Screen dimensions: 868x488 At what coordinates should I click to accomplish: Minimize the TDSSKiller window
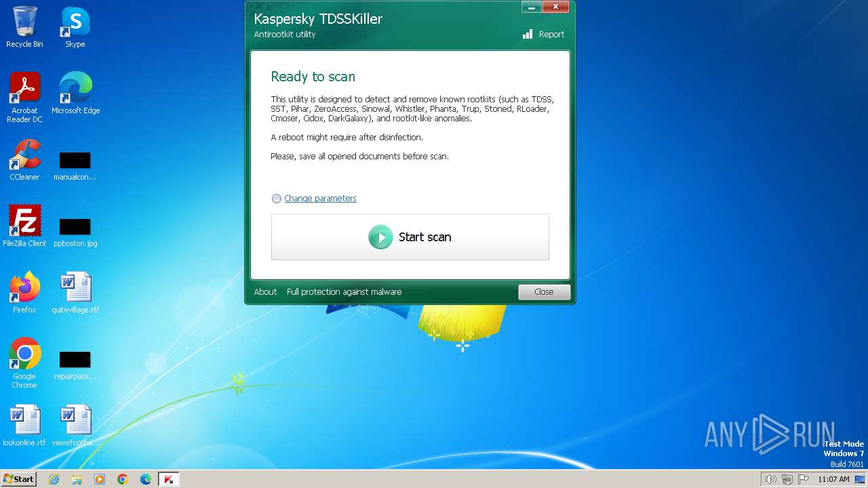click(x=531, y=7)
